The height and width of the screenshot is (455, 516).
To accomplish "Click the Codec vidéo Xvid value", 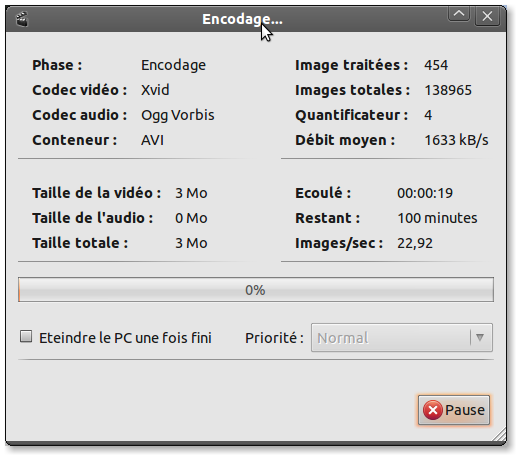I will pos(155,90).
